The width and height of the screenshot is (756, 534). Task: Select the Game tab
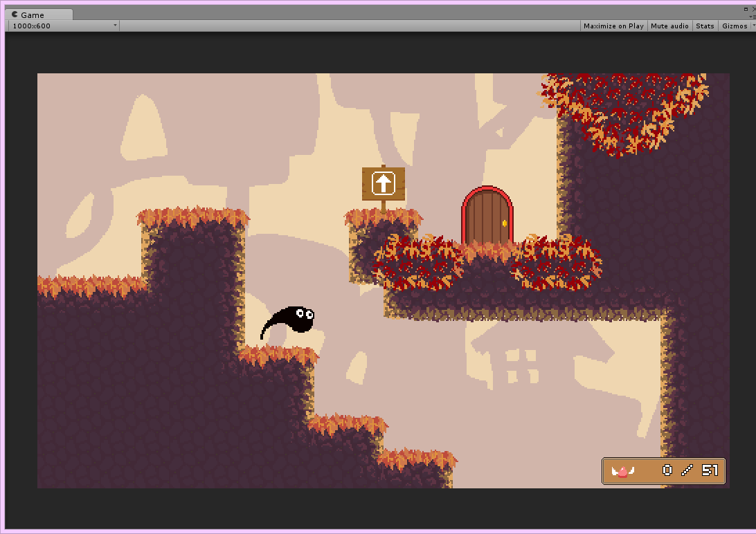click(39, 15)
